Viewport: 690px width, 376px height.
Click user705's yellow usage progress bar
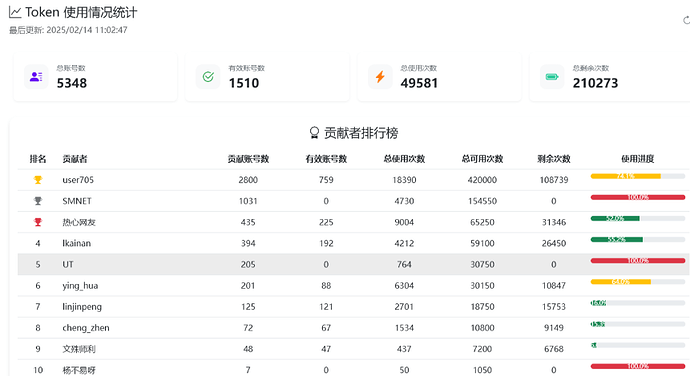pos(638,176)
